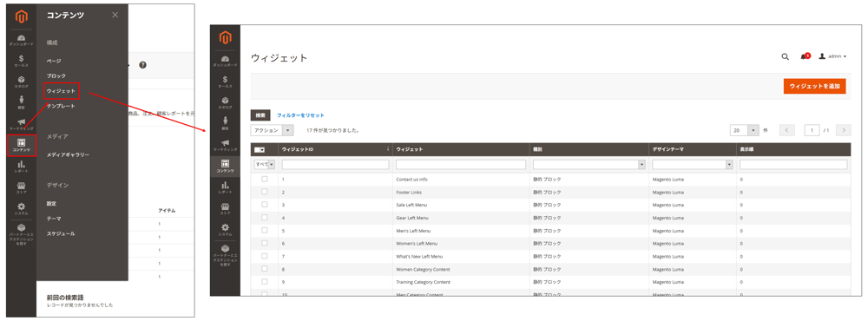Screen dimensions: 868x321
Task: Open the per-page count dropdown showing 20
Action: (x=745, y=130)
